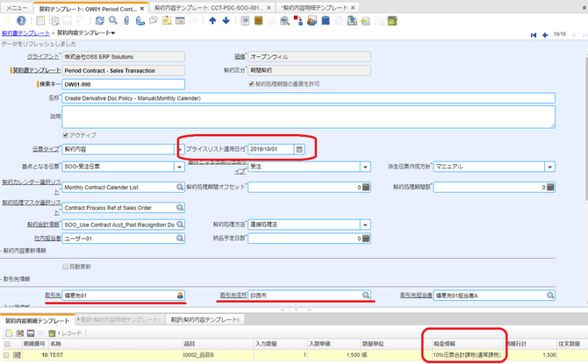Open lookup for 社内担当者 ユーザー01

click(180, 238)
